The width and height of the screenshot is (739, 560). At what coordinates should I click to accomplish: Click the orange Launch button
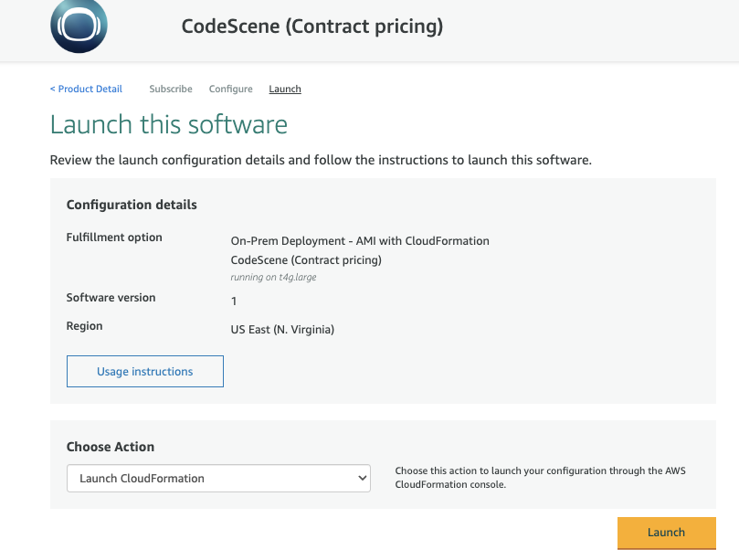tap(666, 533)
